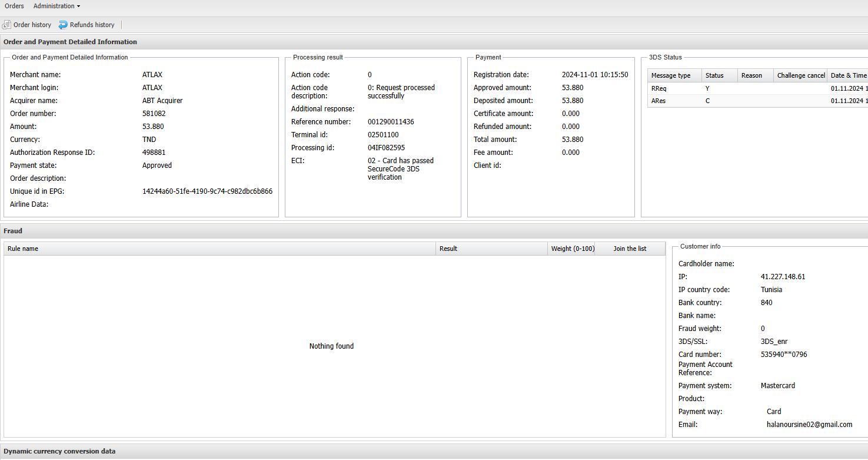This screenshot has height=460, width=868.
Task: Click Status column header in 3DS Status
Action: (x=714, y=75)
